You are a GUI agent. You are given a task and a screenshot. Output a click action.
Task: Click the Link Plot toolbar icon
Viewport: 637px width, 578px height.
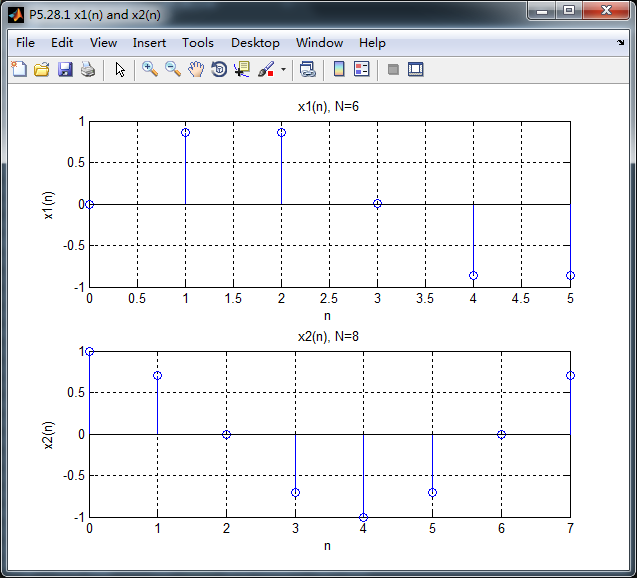tap(308, 69)
